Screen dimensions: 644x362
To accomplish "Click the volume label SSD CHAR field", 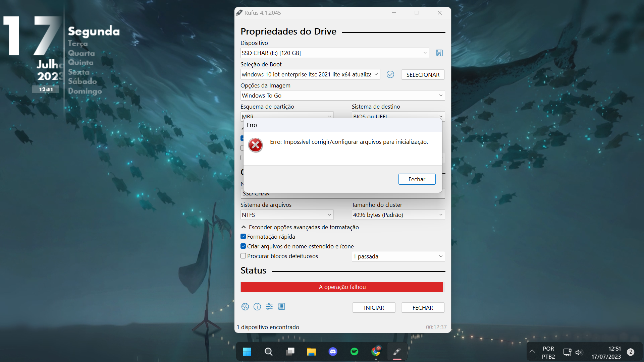I will [x=342, y=195].
